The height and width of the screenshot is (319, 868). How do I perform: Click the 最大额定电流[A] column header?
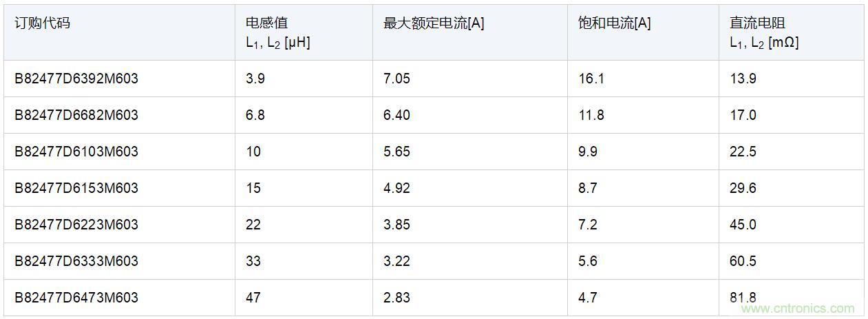point(434,23)
